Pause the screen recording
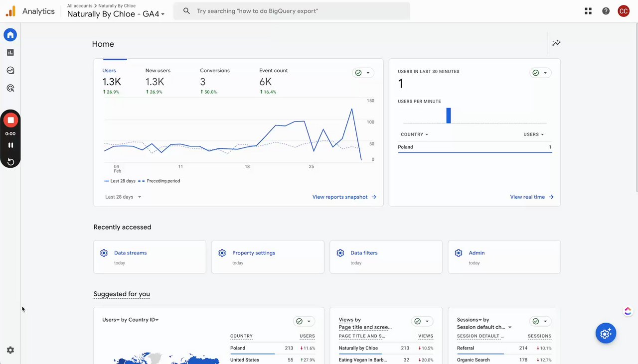This screenshot has width=638, height=364. 10,145
